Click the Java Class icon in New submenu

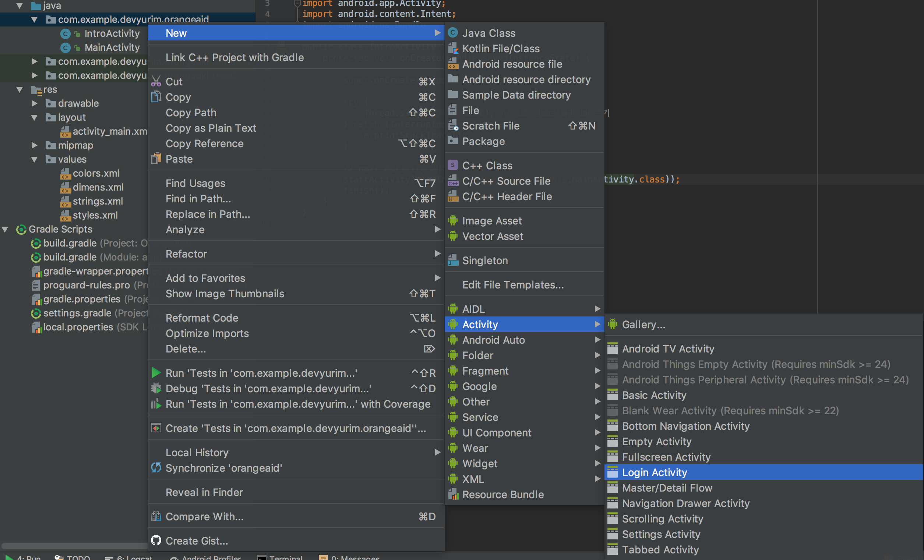tap(453, 33)
